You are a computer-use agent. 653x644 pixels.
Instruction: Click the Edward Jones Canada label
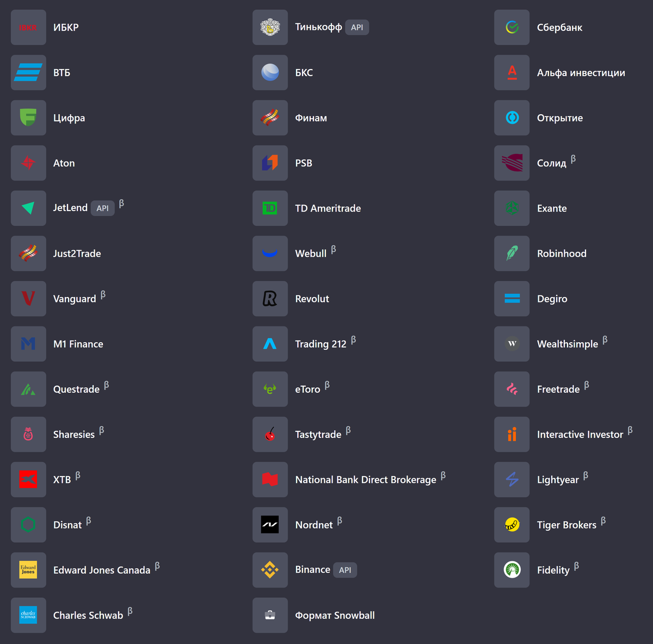[102, 570]
